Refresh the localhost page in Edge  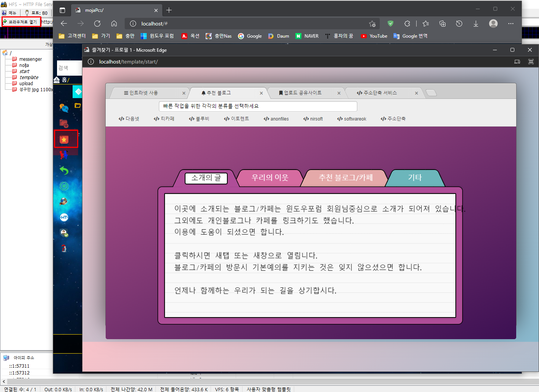click(97, 24)
